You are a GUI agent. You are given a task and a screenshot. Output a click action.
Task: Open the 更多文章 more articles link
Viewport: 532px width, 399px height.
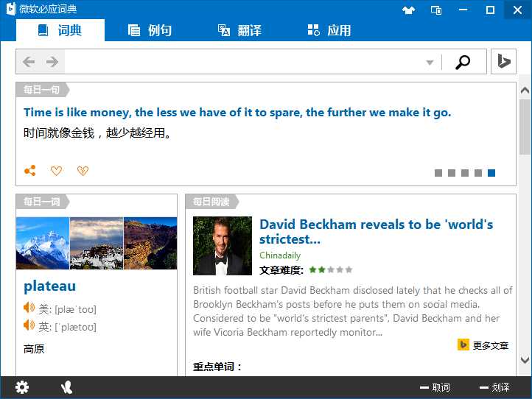click(x=491, y=345)
